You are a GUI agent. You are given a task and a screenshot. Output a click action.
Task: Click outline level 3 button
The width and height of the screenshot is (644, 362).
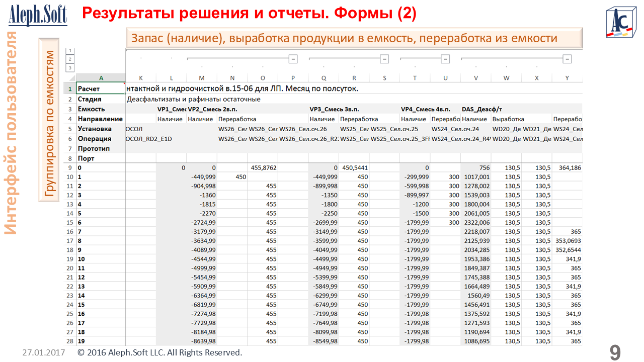(x=70, y=68)
